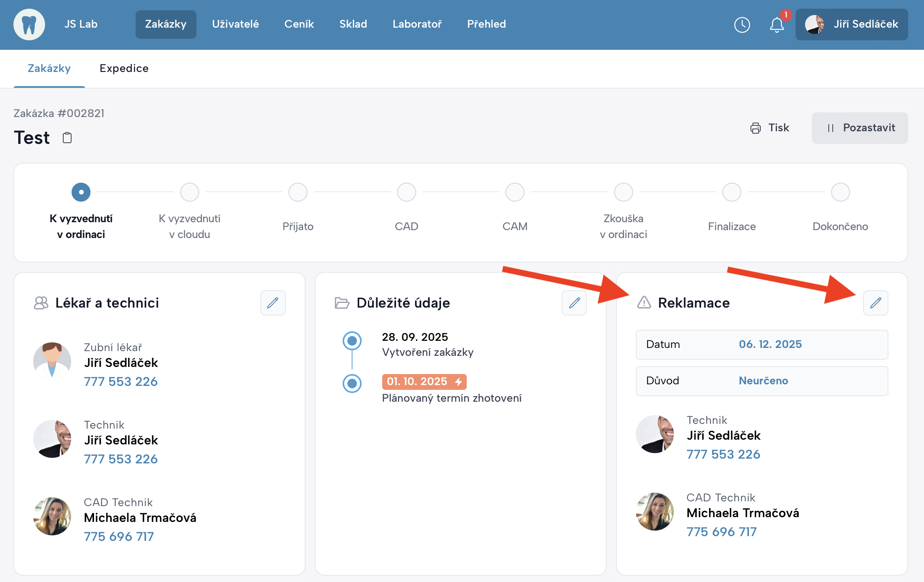Viewport: 924px width, 582px height.
Task: Copy order name with clipboard icon
Action: 67,138
